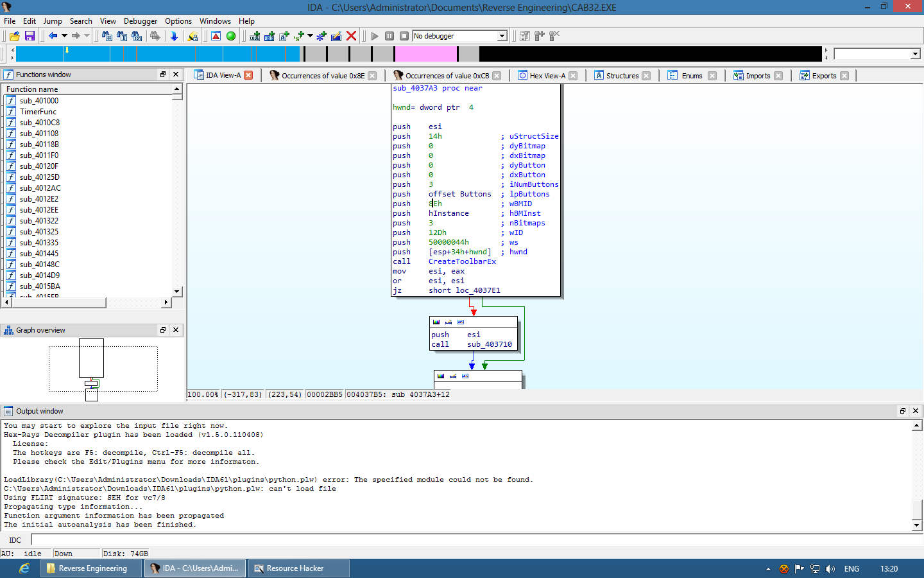Switch to Occurrences of value 0xCB tab
The image size is (924, 578).
(447, 75)
